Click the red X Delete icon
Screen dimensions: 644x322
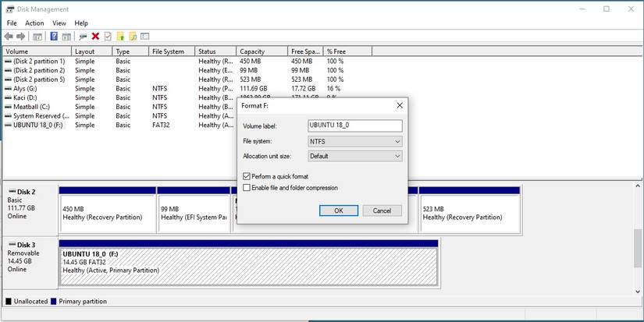[x=95, y=36]
